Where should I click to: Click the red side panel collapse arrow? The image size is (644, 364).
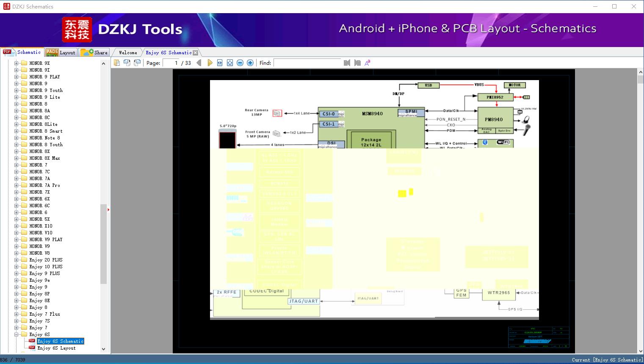click(x=108, y=209)
